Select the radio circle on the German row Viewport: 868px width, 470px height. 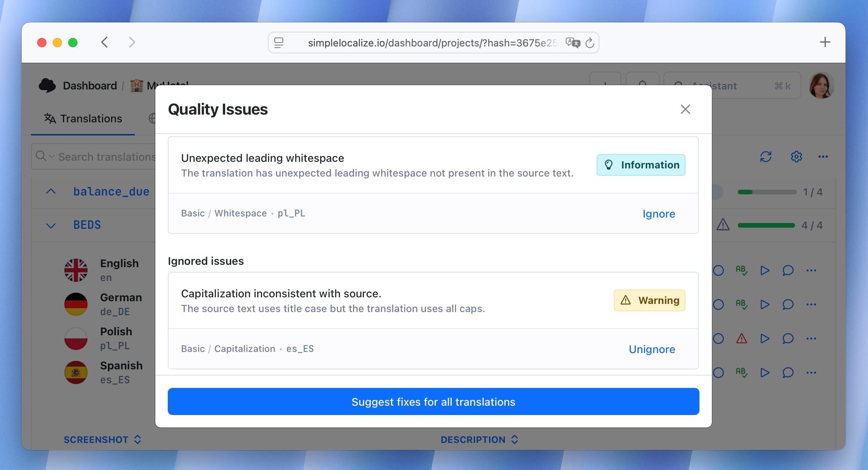click(718, 304)
